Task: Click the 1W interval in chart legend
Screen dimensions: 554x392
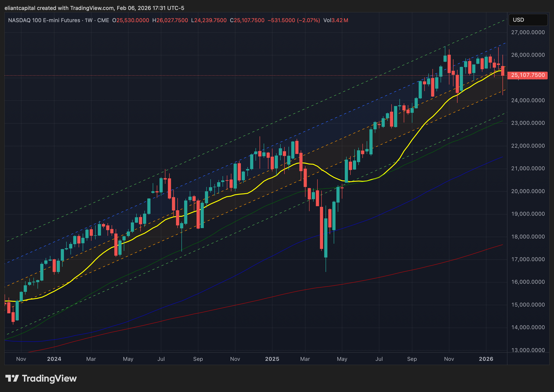Action: coord(89,20)
